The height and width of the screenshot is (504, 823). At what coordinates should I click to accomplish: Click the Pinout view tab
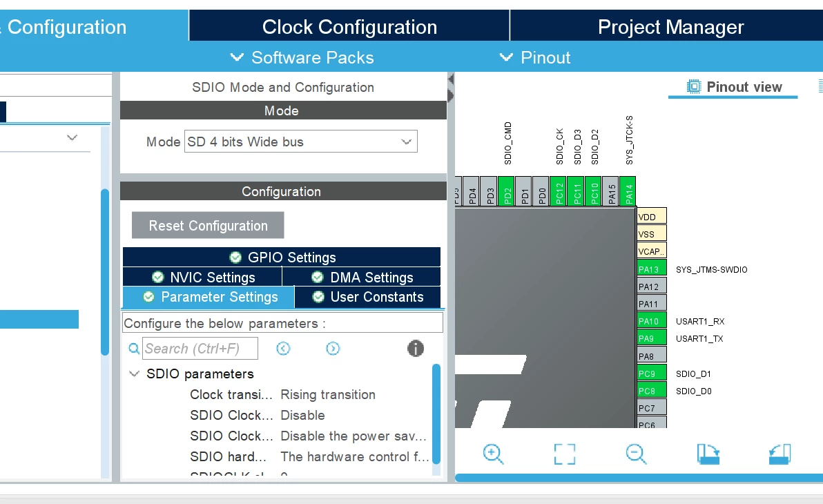point(733,87)
